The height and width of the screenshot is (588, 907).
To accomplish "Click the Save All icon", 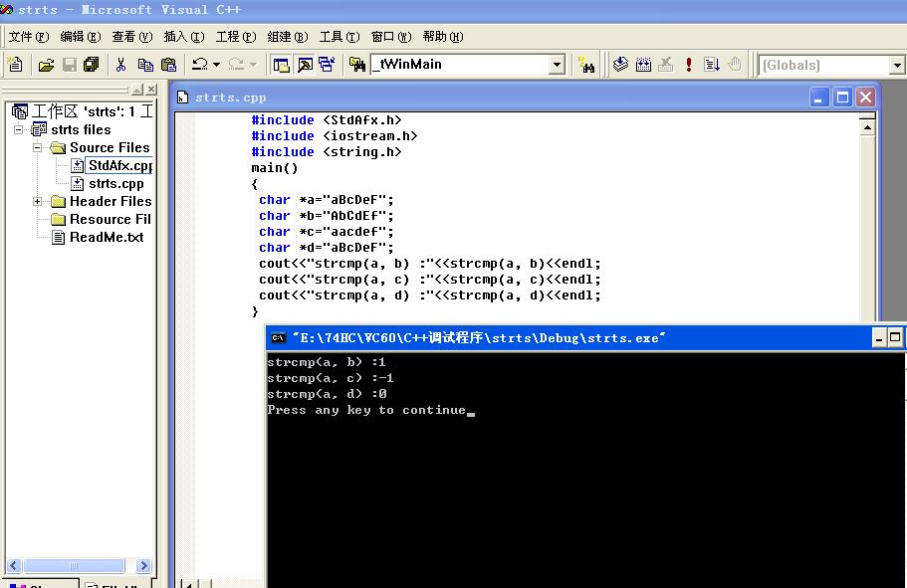I will [x=91, y=65].
